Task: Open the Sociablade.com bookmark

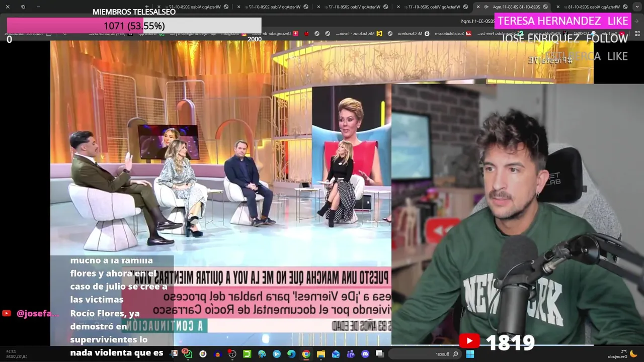Action: 453,34
